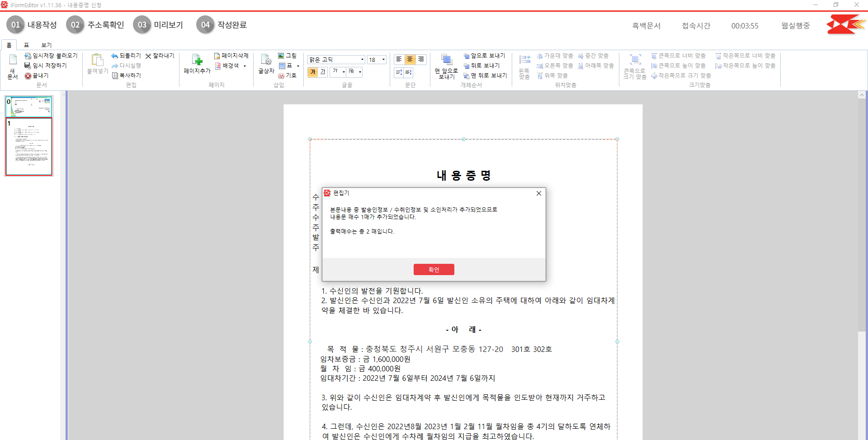The image size is (868, 440).
Task: Send object to very back (맨 뒤로 보내기)
Action: click(x=485, y=75)
